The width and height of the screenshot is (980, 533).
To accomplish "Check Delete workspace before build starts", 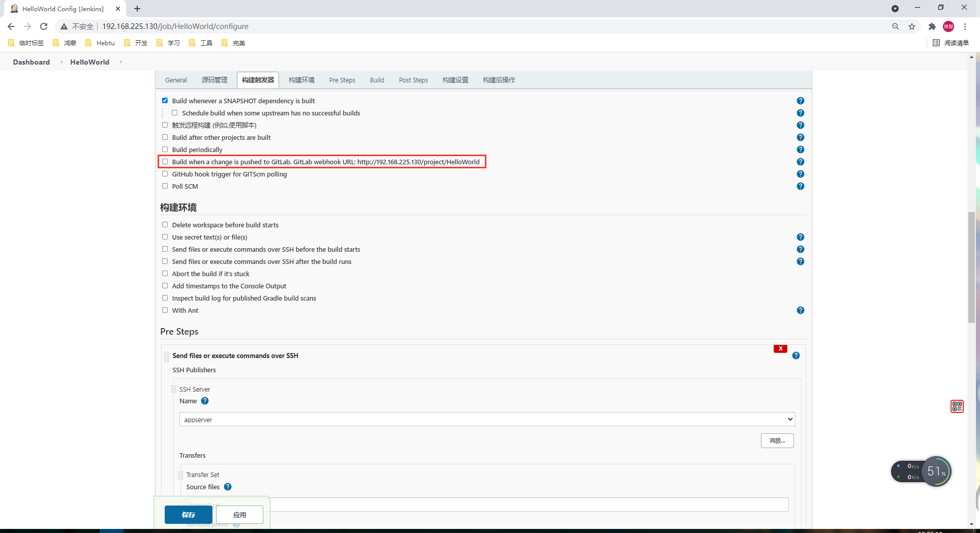I will pyautogui.click(x=165, y=225).
